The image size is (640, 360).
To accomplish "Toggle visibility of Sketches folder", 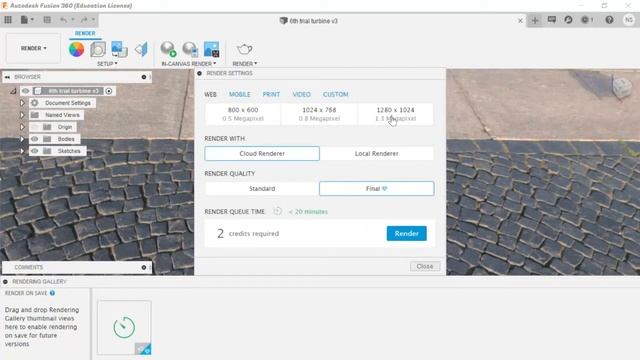I will pos(35,151).
